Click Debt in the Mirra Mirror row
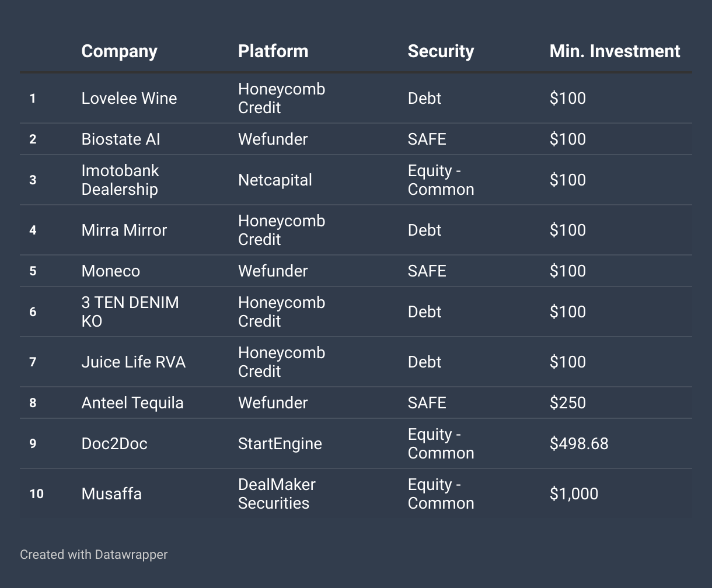This screenshot has height=588, width=712. coord(425,230)
